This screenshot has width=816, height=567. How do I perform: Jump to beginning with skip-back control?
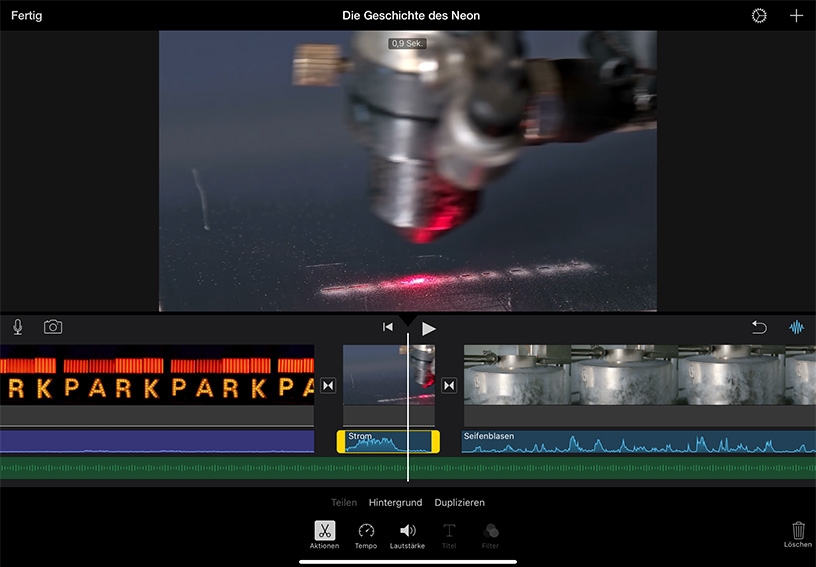(x=388, y=327)
